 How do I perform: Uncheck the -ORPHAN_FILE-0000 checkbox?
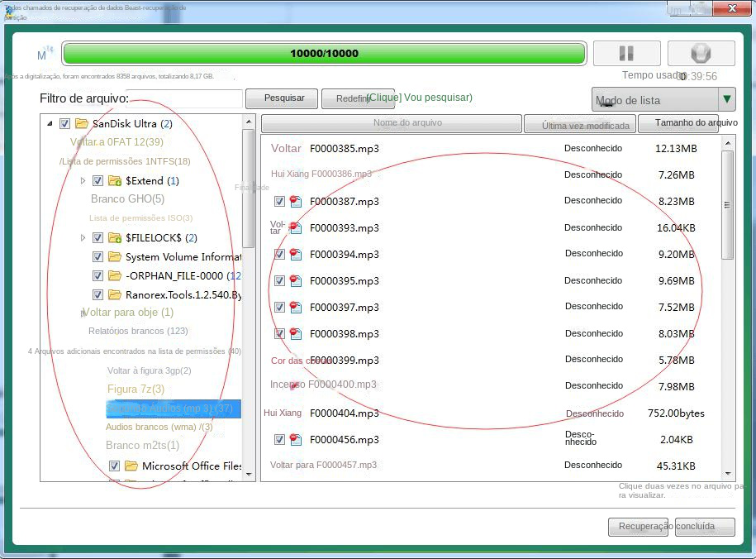(97, 275)
